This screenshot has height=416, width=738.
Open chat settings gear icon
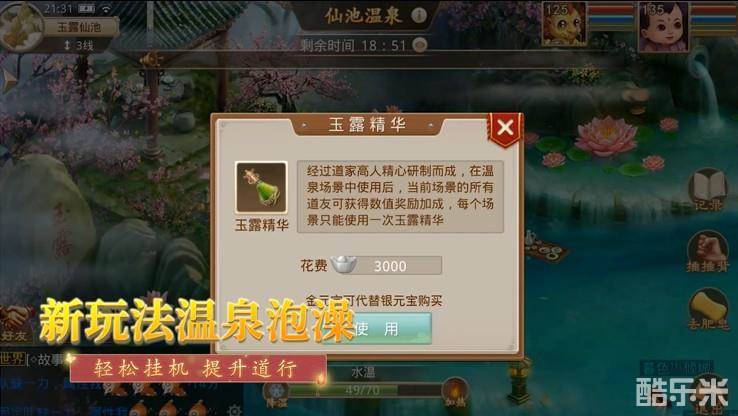point(235,410)
